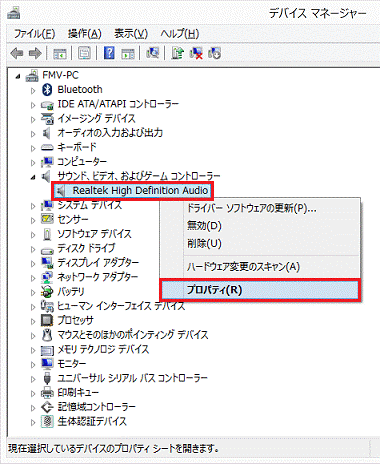Select the センサー tree row
The height and width of the screenshot is (464, 380).
click(x=73, y=219)
